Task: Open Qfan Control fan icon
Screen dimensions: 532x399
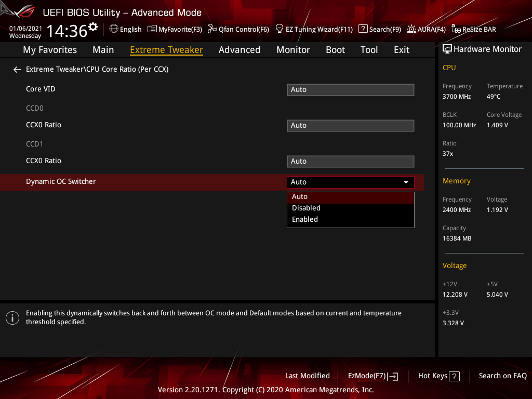Action: [x=212, y=29]
